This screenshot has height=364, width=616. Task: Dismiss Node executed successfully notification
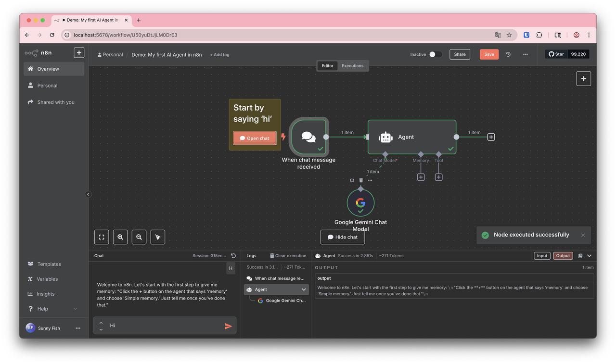coord(583,235)
